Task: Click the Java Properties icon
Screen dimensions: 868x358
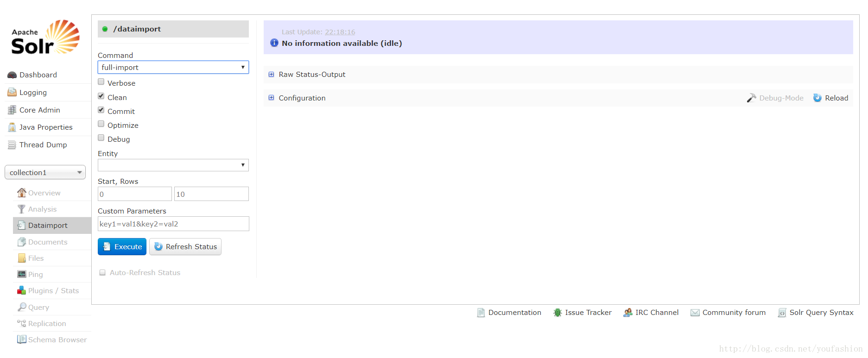Action: coord(12,127)
